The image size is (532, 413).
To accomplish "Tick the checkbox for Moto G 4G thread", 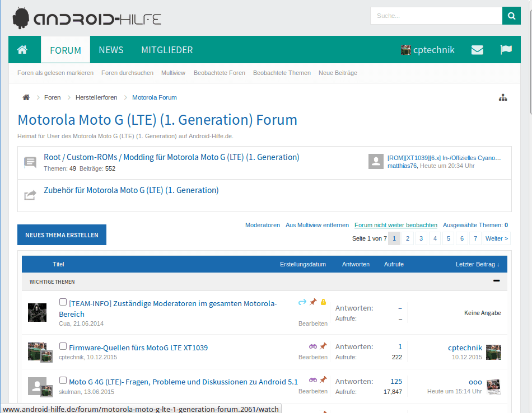I will (x=63, y=380).
